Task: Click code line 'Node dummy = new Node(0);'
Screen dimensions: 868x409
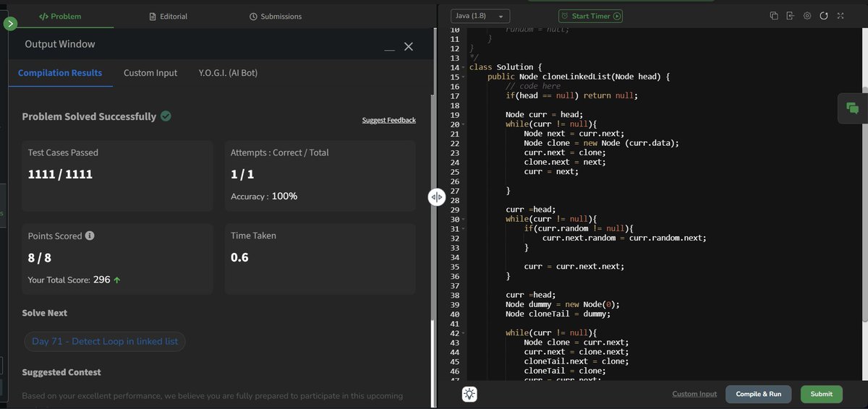Action: pyautogui.click(x=563, y=304)
